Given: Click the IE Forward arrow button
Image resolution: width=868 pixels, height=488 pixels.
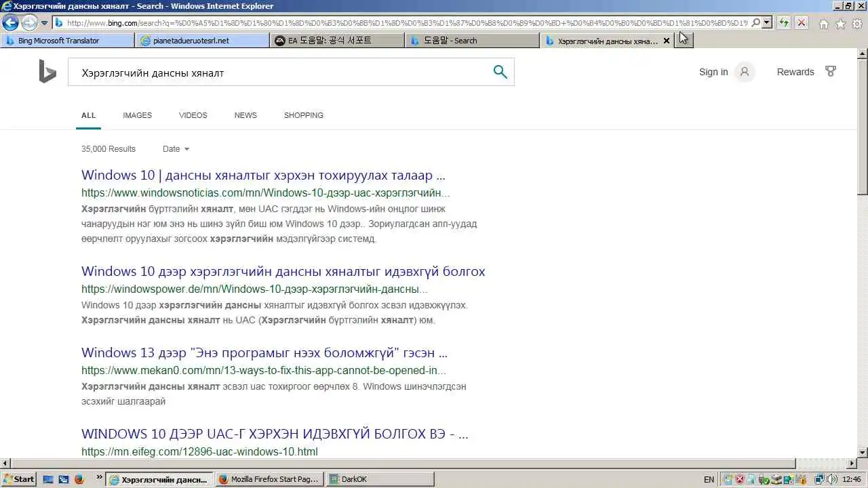Looking at the screenshot, I should pos(29,22).
